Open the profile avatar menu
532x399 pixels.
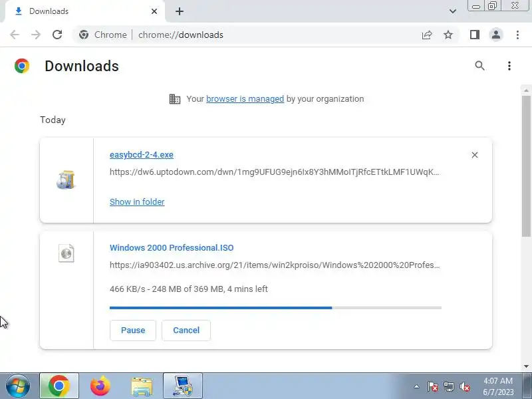[495, 35]
